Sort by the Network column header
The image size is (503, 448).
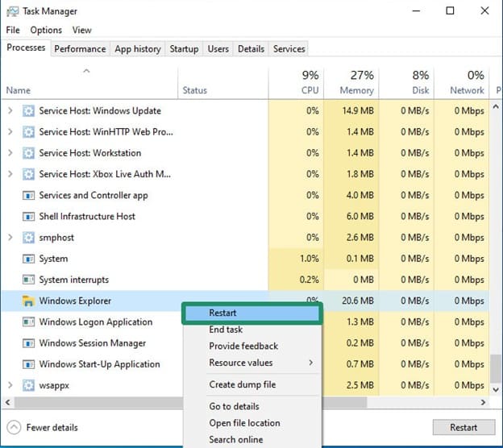[x=462, y=83]
